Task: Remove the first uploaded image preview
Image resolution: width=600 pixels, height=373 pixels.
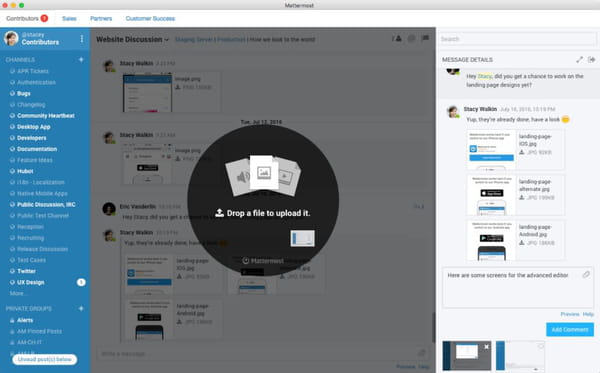Action: click(486, 347)
